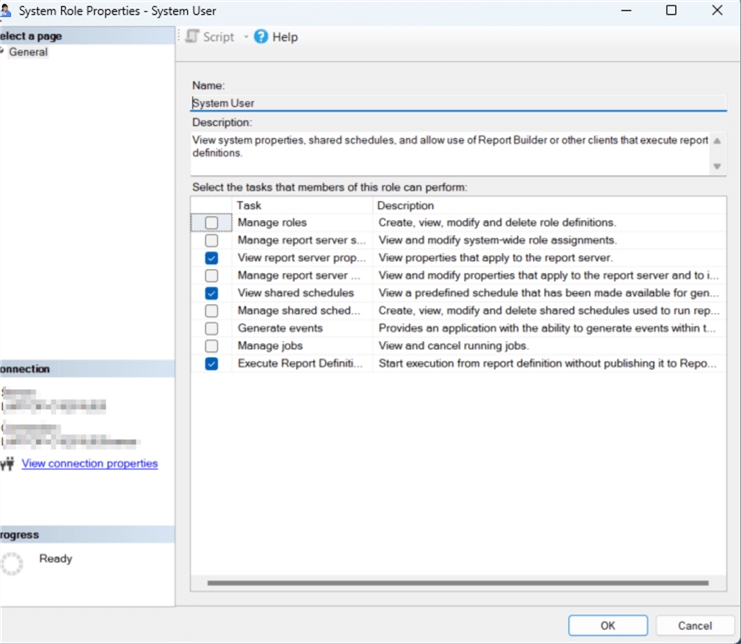Image resolution: width=741 pixels, height=644 pixels.
Task: Uncheck View shared schedules task
Action: [211, 293]
